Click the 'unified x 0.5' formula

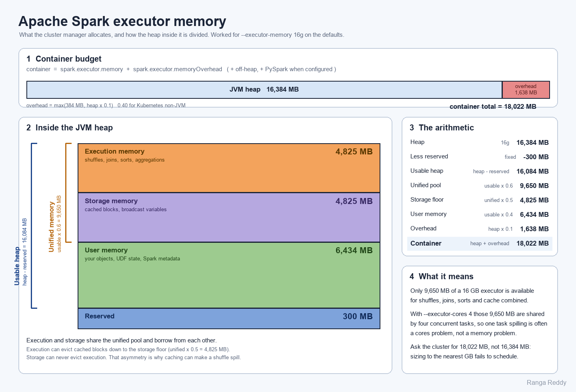pos(498,200)
